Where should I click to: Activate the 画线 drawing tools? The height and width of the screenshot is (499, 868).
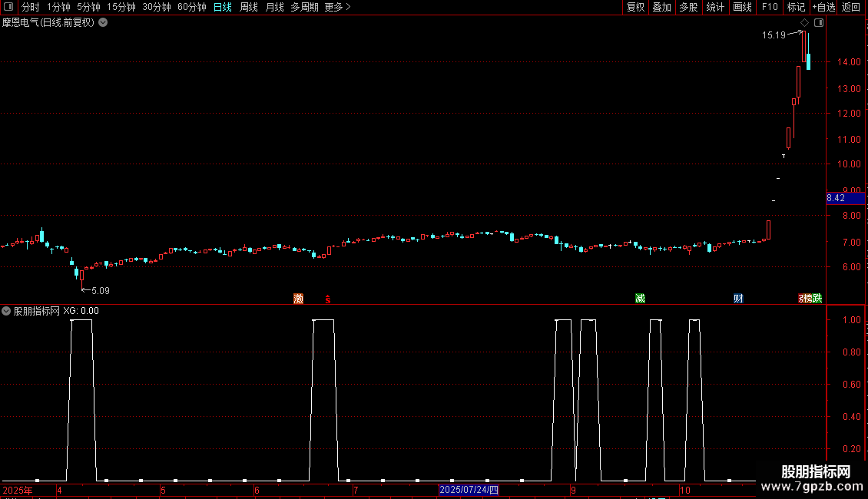[742, 7]
